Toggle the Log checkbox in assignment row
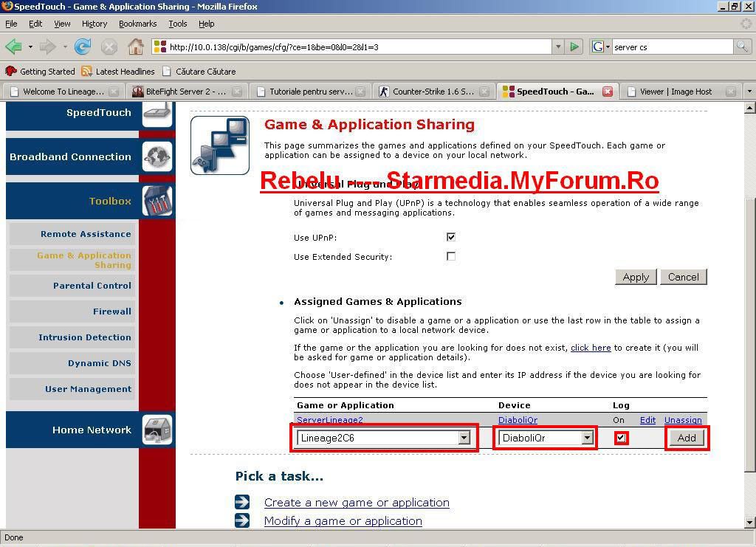The height and width of the screenshot is (547, 756). pyautogui.click(x=622, y=438)
